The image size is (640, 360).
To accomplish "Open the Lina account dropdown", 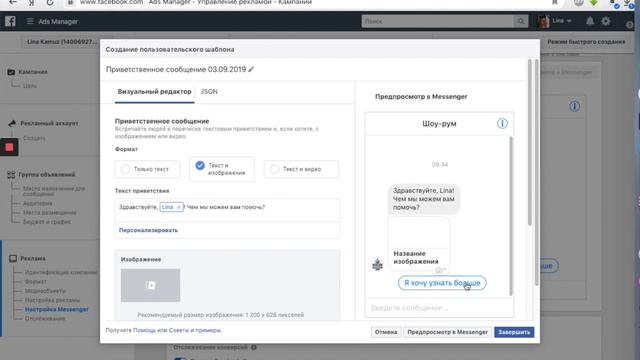I will pos(562,21).
